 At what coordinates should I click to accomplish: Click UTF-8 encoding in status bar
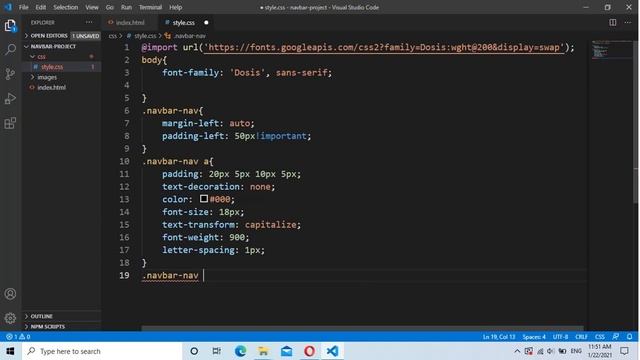coord(560,337)
